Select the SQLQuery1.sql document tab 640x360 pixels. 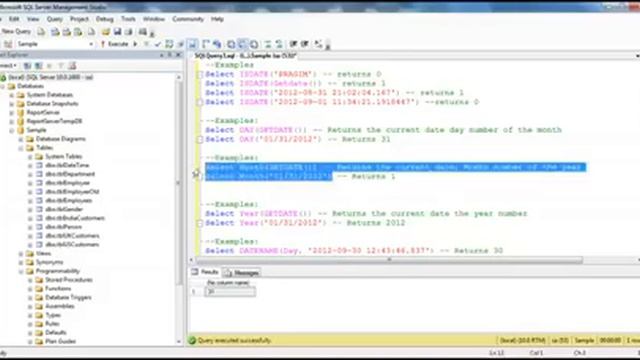[245, 56]
